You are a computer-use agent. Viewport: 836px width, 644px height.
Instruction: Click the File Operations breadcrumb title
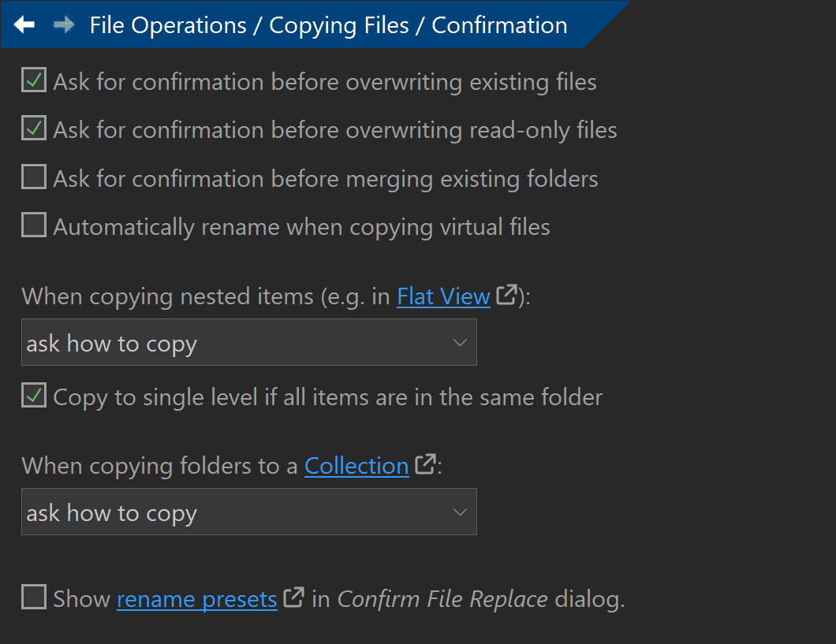click(x=168, y=25)
